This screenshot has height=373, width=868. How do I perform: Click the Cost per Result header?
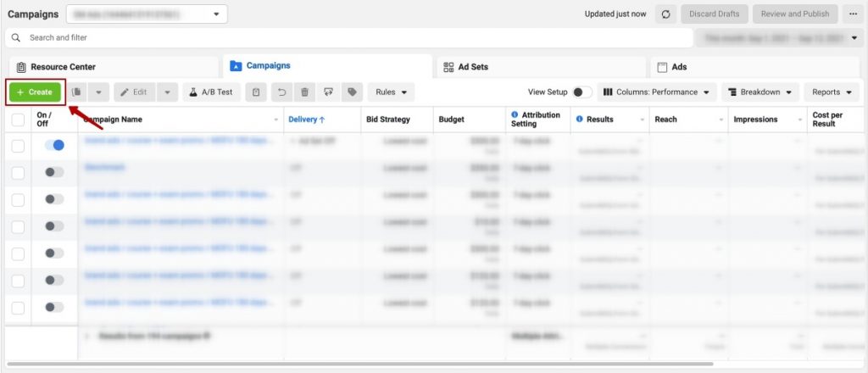[x=827, y=120]
